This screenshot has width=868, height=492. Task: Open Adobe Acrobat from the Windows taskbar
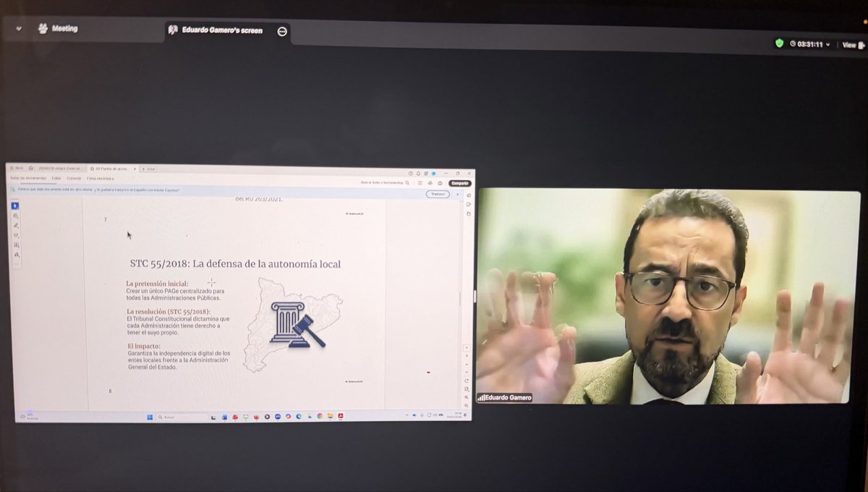pos(339,416)
